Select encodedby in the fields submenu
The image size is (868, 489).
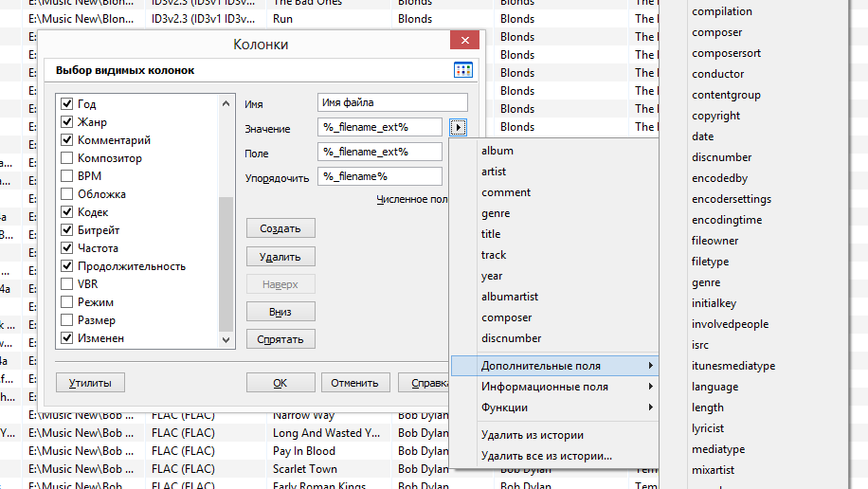(719, 178)
